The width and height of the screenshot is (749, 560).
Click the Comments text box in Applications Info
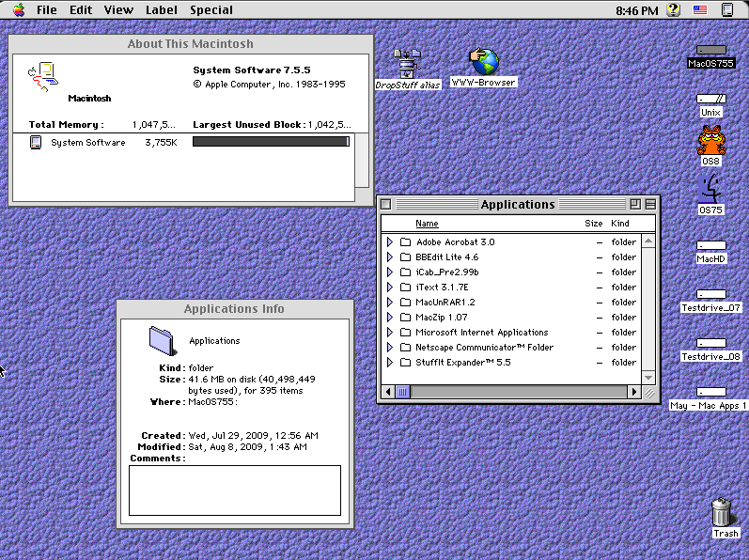pyautogui.click(x=235, y=490)
